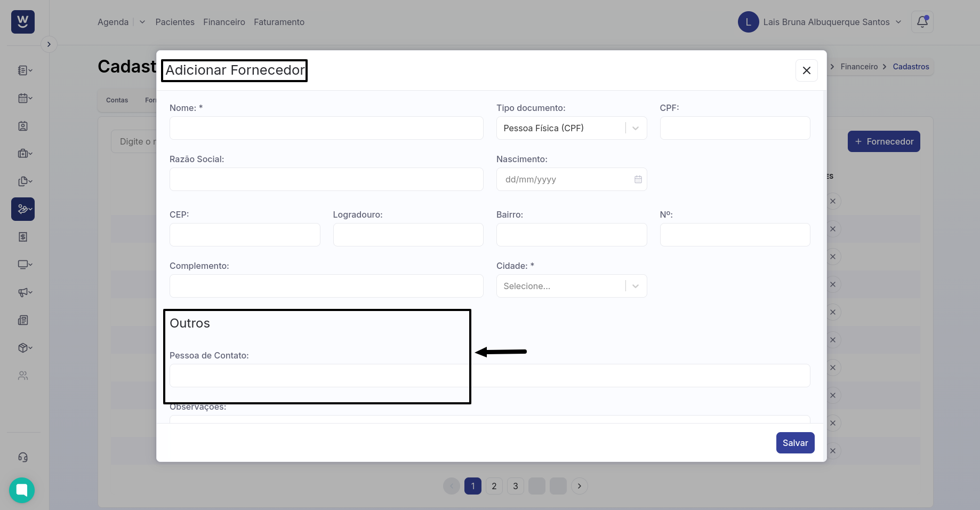Screen dimensions: 980x510
Task: Expand the user account dropdown arrow
Action: pos(898,22)
